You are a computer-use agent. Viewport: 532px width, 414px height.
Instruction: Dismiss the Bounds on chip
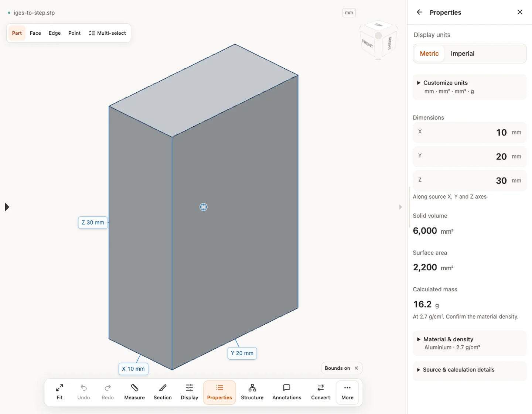click(356, 368)
